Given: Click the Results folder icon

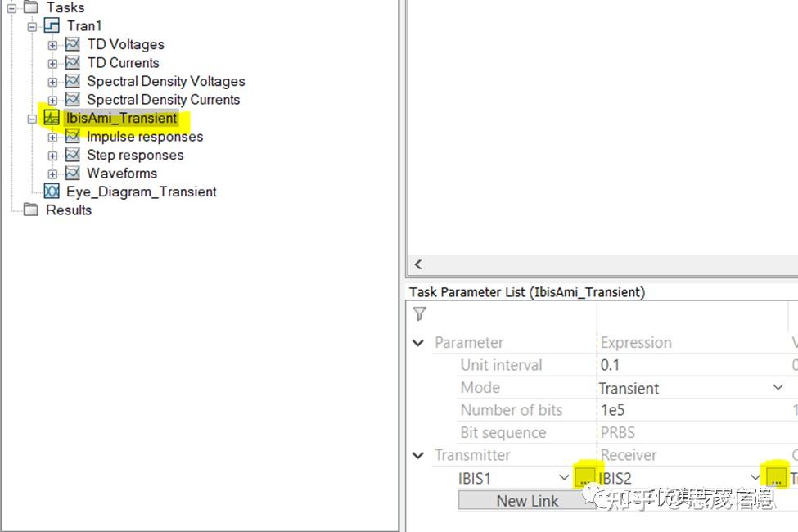Looking at the screenshot, I should click(x=31, y=210).
